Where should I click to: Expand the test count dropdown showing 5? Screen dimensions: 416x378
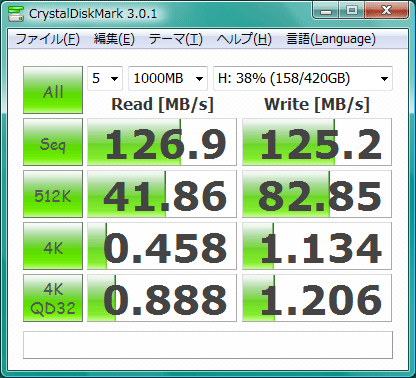105,78
